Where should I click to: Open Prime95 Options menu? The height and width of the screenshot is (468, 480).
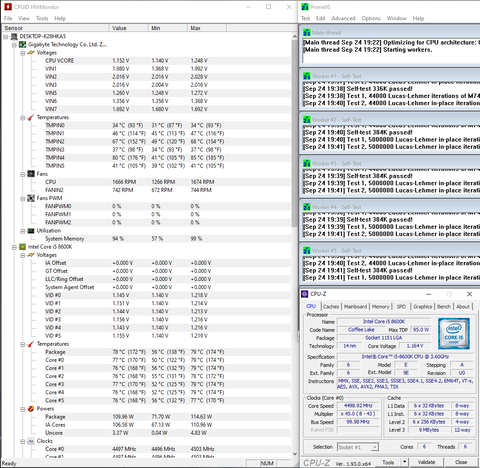point(371,18)
